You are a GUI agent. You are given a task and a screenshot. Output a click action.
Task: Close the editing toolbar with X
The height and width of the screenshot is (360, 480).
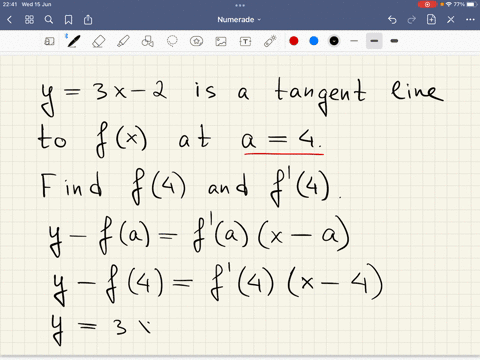coord(451,20)
